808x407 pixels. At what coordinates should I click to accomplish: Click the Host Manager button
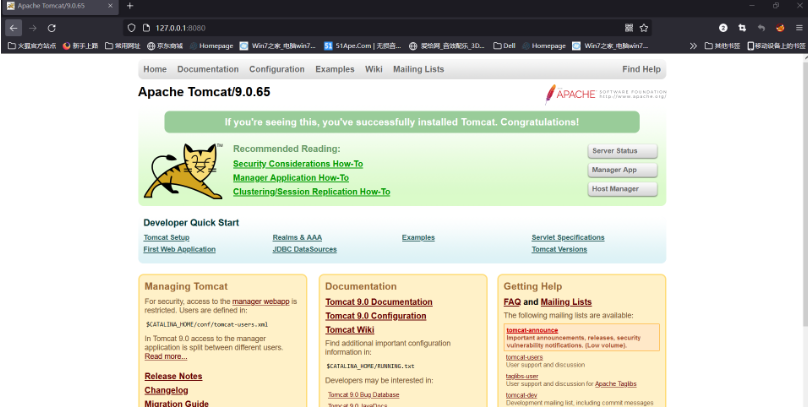622,189
